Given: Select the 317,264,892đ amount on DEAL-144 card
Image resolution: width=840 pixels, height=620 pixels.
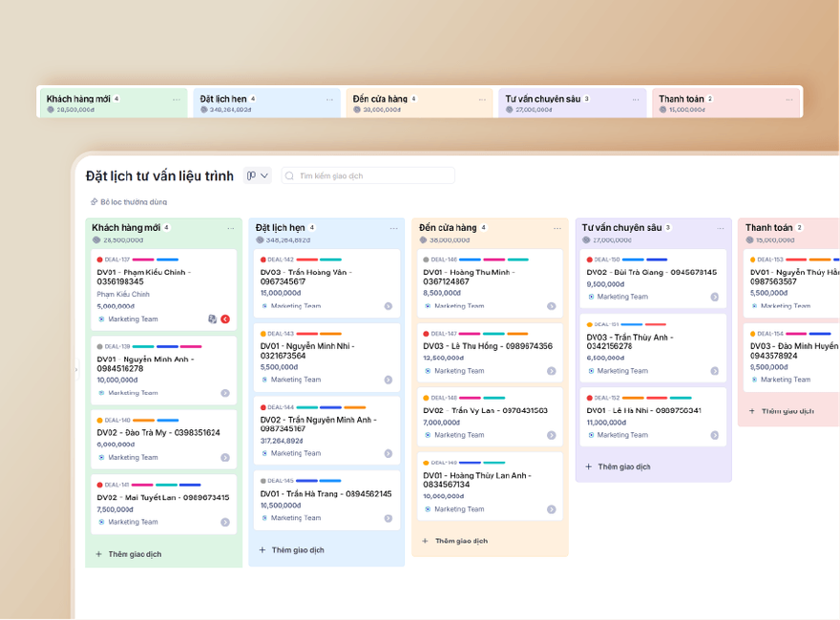Looking at the screenshot, I should click(282, 442).
